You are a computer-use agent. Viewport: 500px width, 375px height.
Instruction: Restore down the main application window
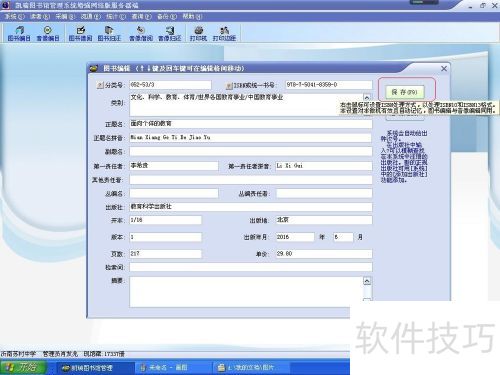[483, 6]
